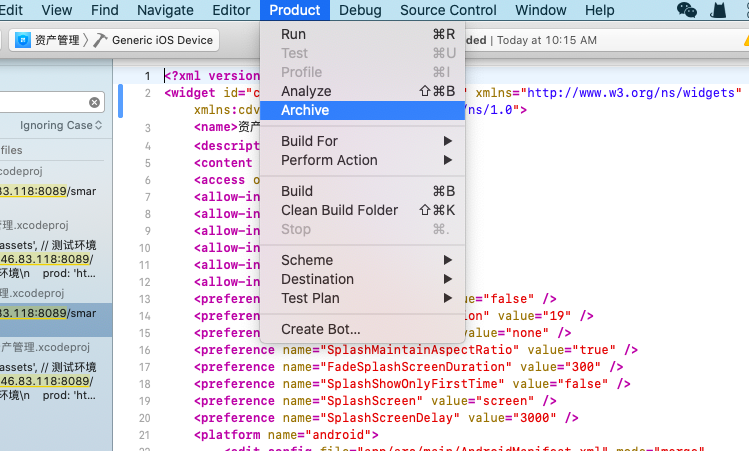Viewport: 749px width, 451px height.
Task: Open the View menu
Action: tap(56, 10)
